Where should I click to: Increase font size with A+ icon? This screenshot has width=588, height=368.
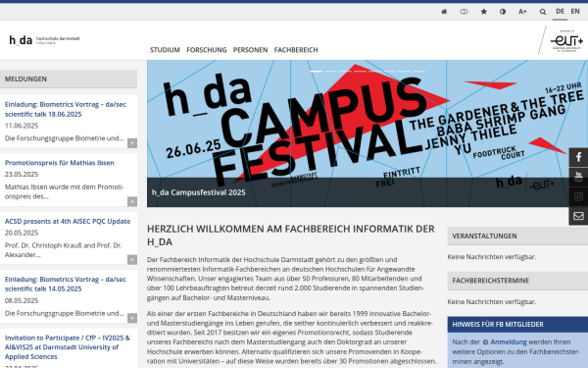(522, 12)
